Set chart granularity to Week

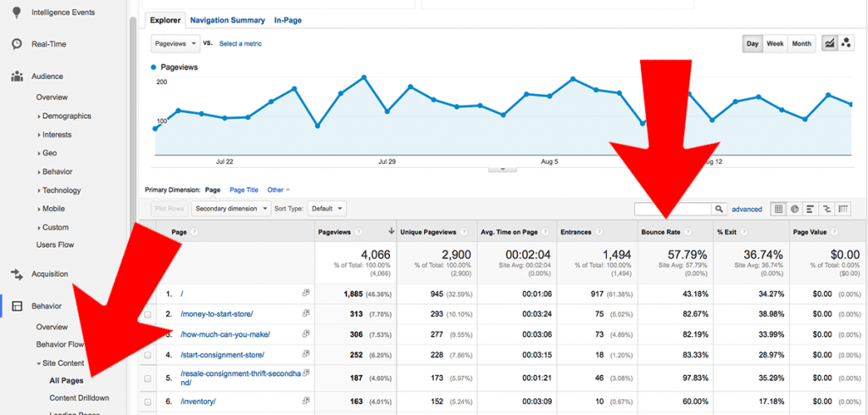click(x=775, y=43)
